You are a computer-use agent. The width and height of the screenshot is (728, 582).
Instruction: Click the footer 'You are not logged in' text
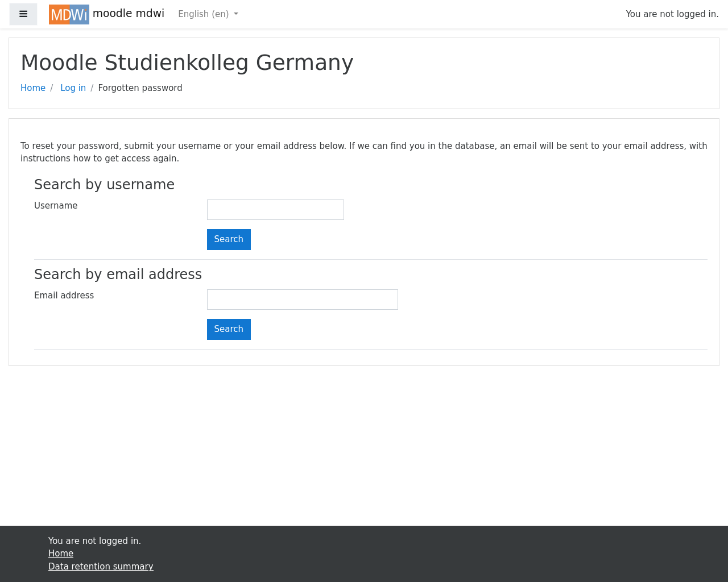(94, 541)
